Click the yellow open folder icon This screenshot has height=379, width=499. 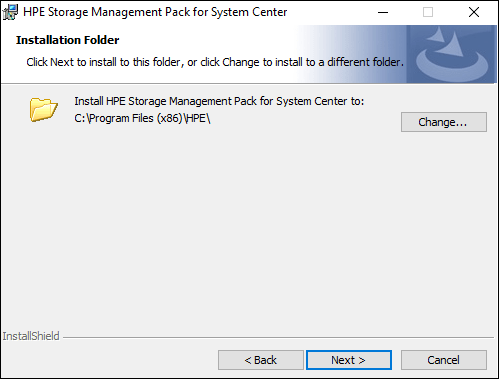point(43,109)
